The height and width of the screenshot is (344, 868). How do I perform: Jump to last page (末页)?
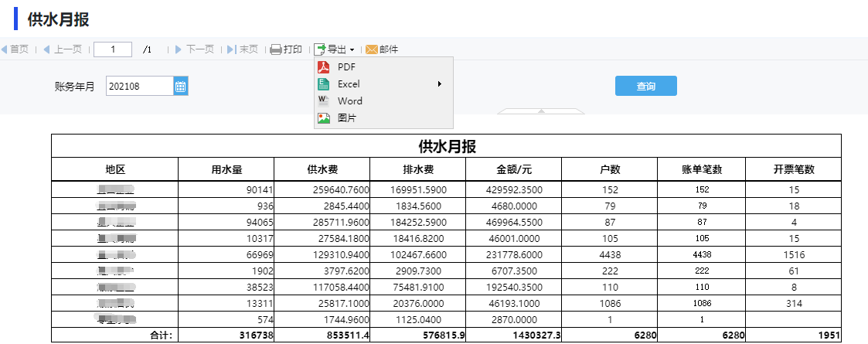click(x=243, y=49)
